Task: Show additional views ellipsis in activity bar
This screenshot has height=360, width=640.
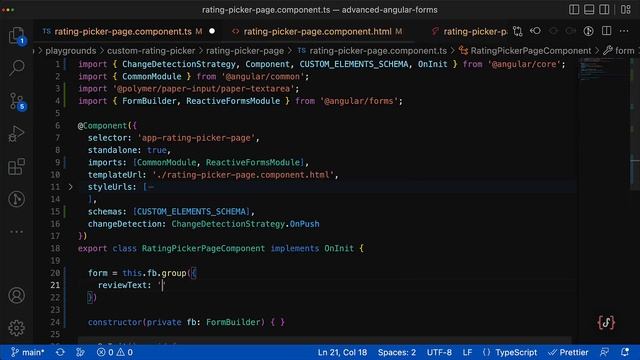Action: coord(16,232)
